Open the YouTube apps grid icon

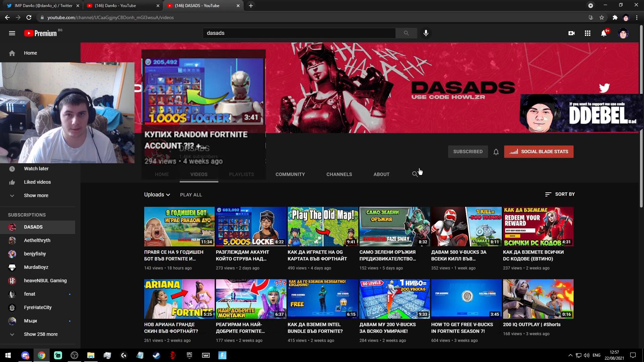[587, 33]
